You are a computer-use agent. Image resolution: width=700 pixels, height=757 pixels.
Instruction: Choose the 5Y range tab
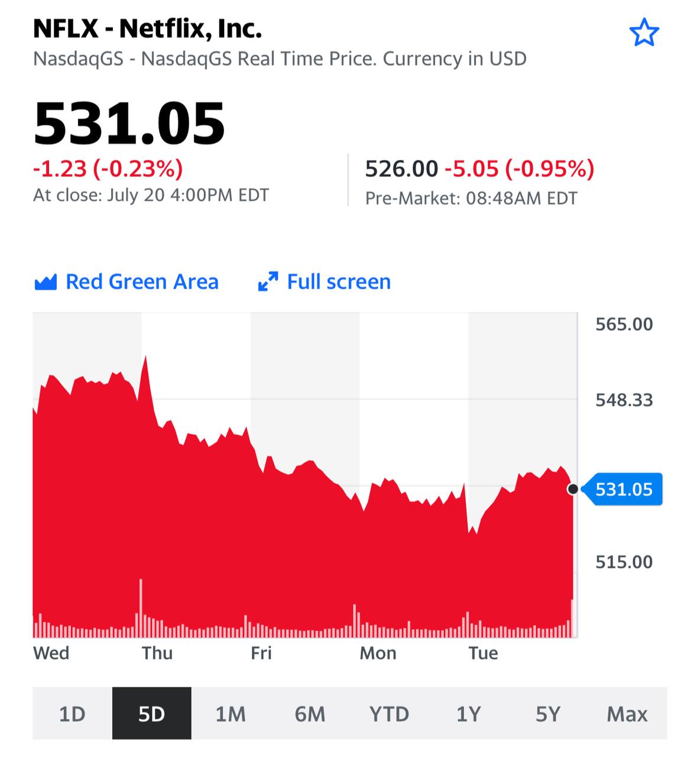[547, 713]
